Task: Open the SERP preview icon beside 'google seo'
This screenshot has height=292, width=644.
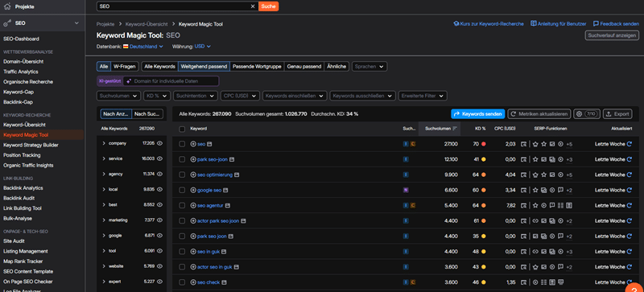Action: [225, 190]
